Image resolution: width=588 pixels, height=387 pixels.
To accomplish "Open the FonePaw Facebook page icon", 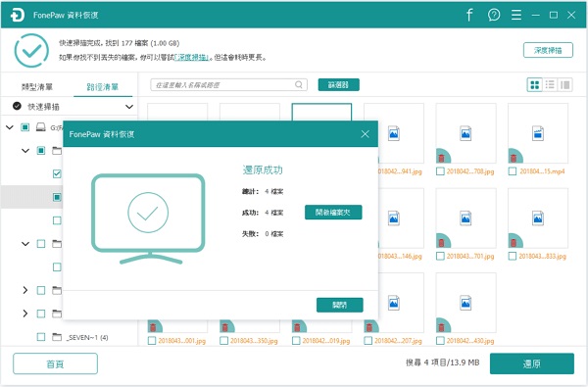I will tap(469, 15).
